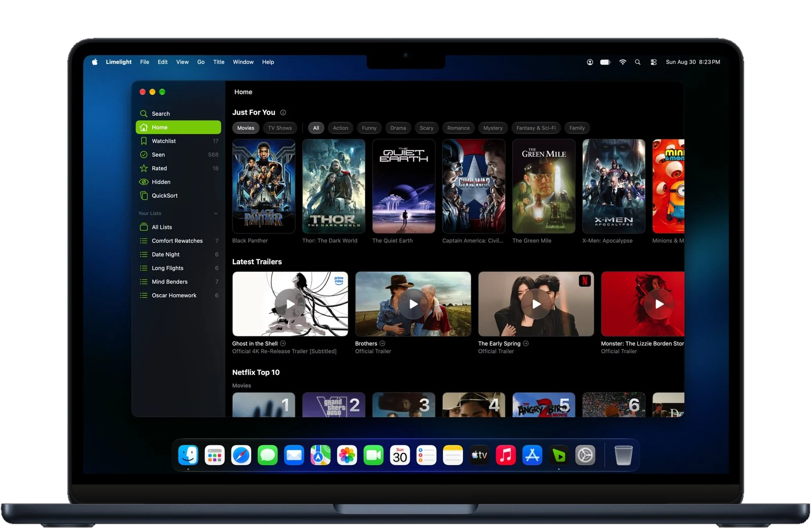Viewport: 812px width, 529px height.
Task: Click arrow icon next to Ghost in the Shell title
Action: tap(283, 343)
